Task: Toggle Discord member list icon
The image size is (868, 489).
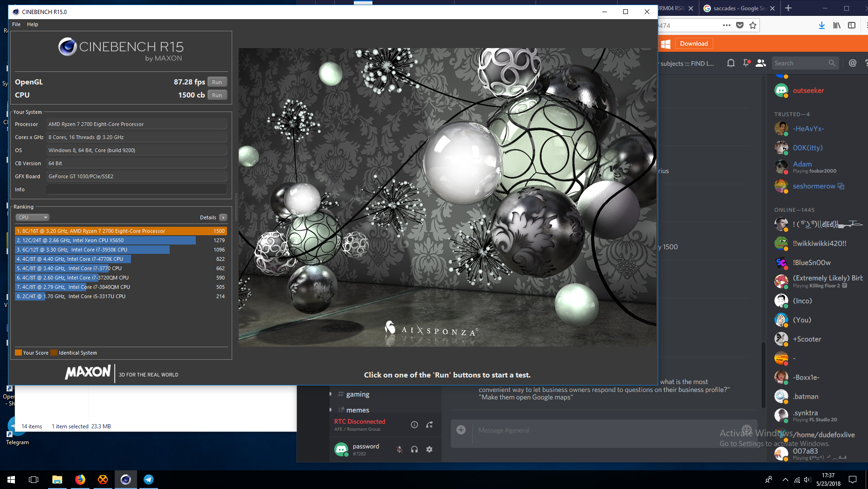Action: pyautogui.click(x=761, y=63)
